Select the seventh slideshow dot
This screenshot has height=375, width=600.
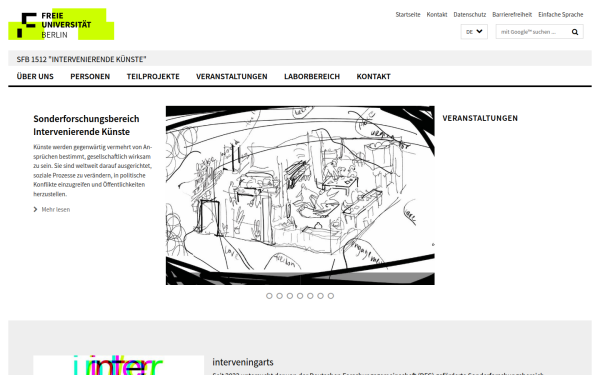(x=331, y=296)
